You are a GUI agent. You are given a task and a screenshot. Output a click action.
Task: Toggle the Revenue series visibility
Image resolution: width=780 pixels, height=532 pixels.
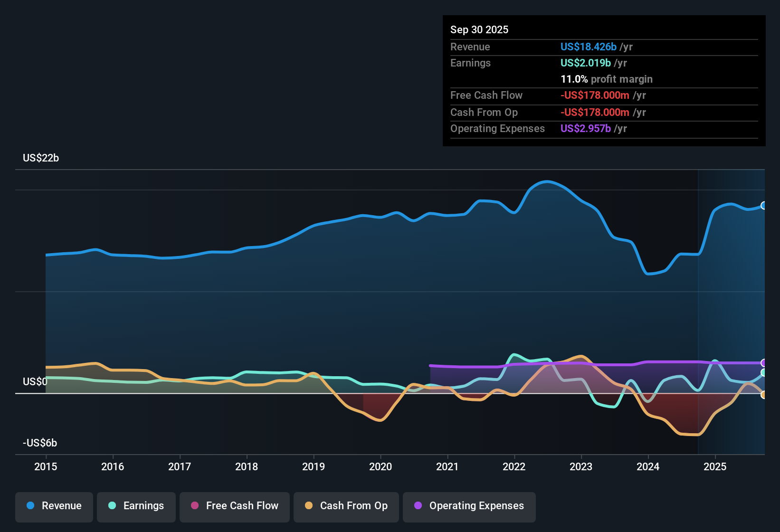54,506
